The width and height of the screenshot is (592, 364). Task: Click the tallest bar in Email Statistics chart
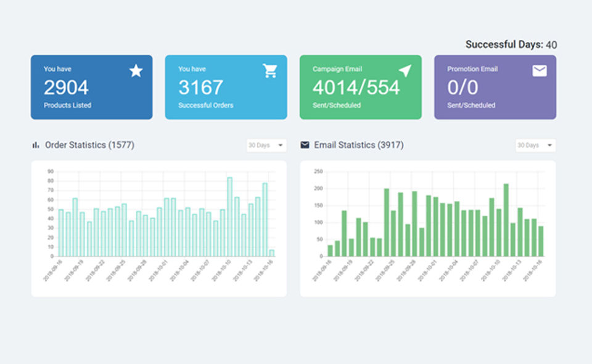tap(506, 220)
